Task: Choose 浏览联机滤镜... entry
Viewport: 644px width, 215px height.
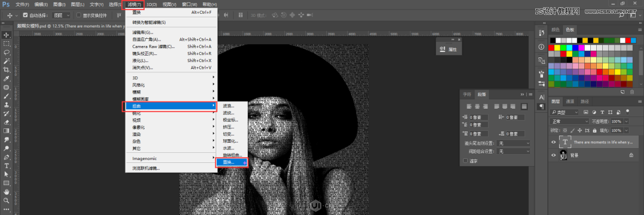Action: 146,168
